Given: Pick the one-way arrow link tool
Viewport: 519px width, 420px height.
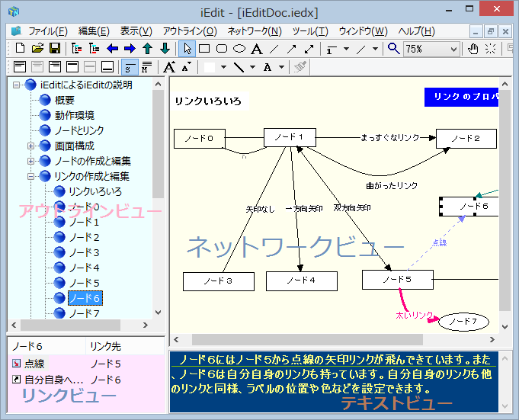Looking at the screenshot, I should click(x=292, y=49).
